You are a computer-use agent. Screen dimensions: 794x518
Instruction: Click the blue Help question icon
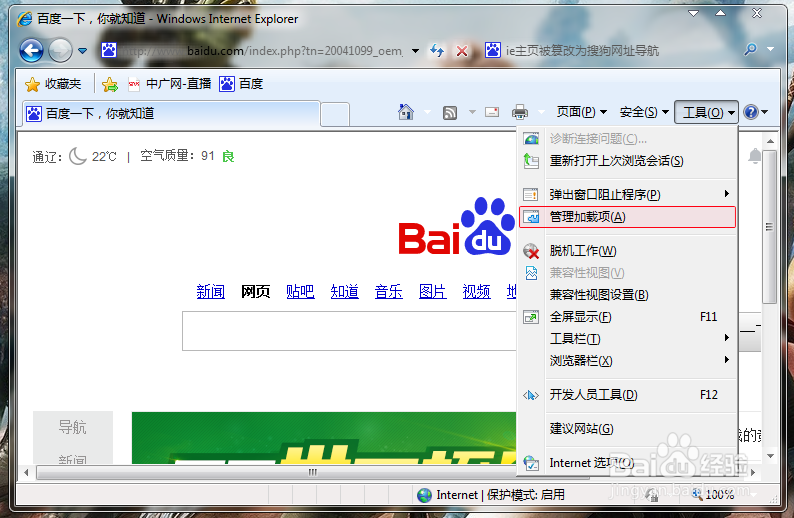tap(751, 112)
